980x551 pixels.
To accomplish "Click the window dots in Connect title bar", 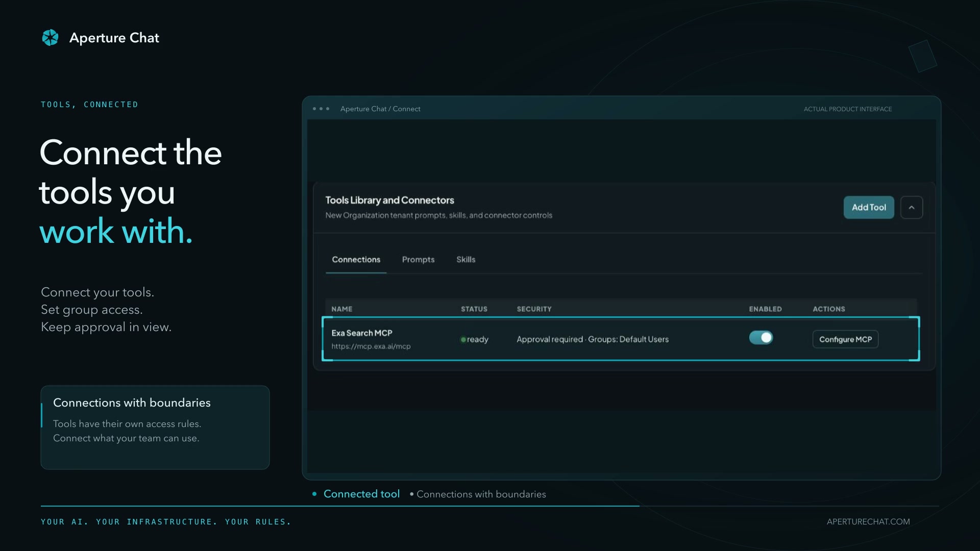I will pyautogui.click(x=321, y=109).
